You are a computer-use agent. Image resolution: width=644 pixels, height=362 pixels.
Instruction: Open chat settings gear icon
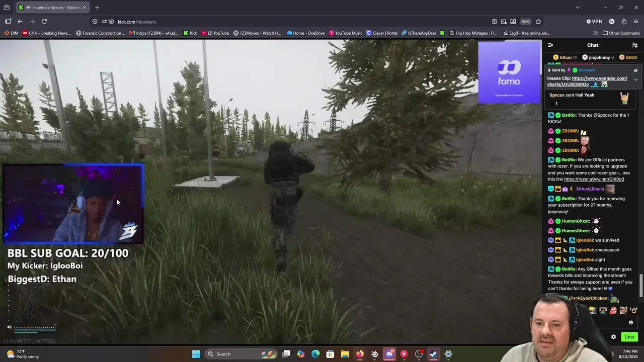[x=613, y=337]
